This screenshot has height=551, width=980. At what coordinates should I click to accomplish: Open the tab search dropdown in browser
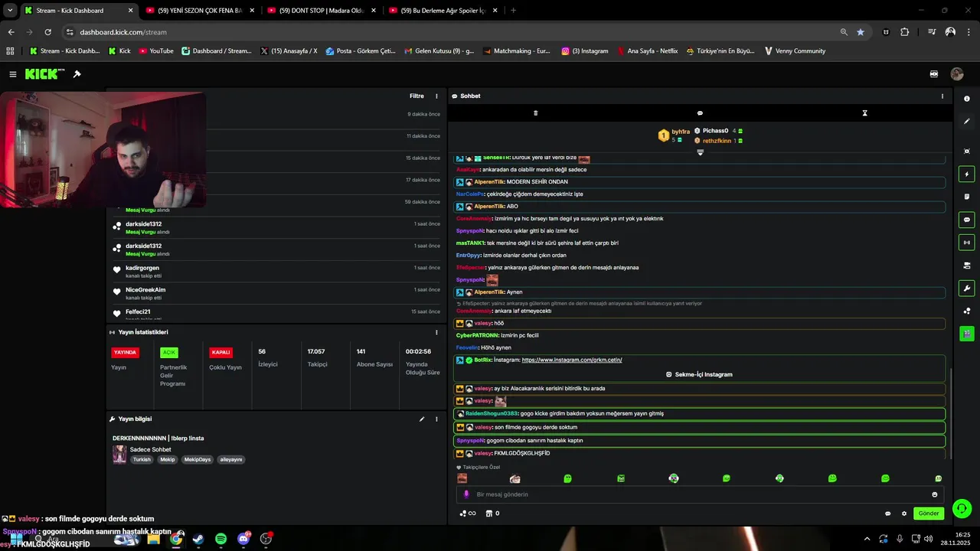10,11
